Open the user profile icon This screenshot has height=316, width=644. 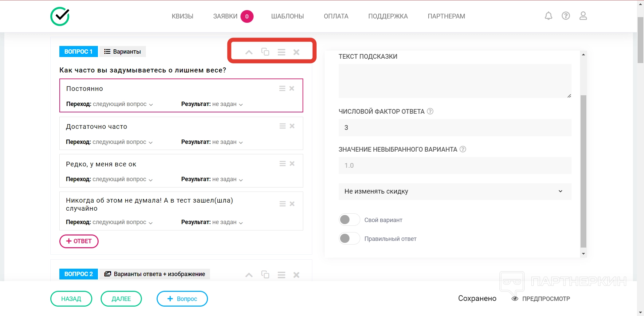click(x=583, y=16)
